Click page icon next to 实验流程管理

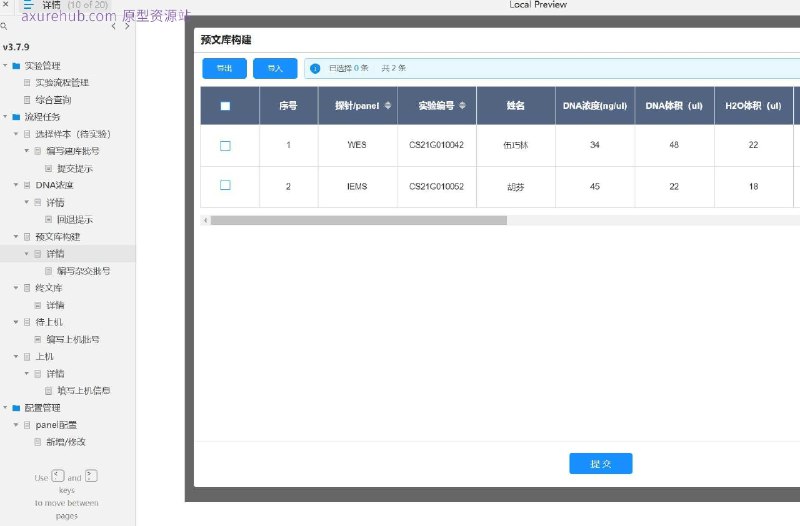pos(27,83)
